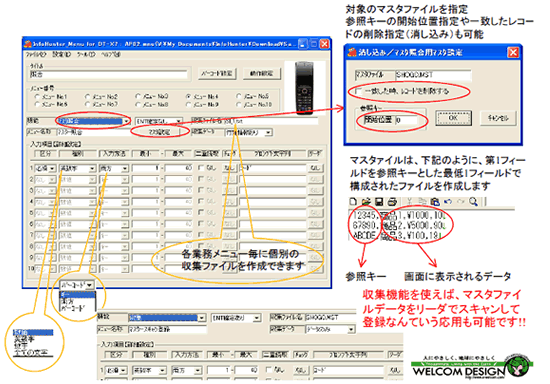550x384 pixels.
Task: Choose Key option in input-method list
Action: [x=78, y=295]
